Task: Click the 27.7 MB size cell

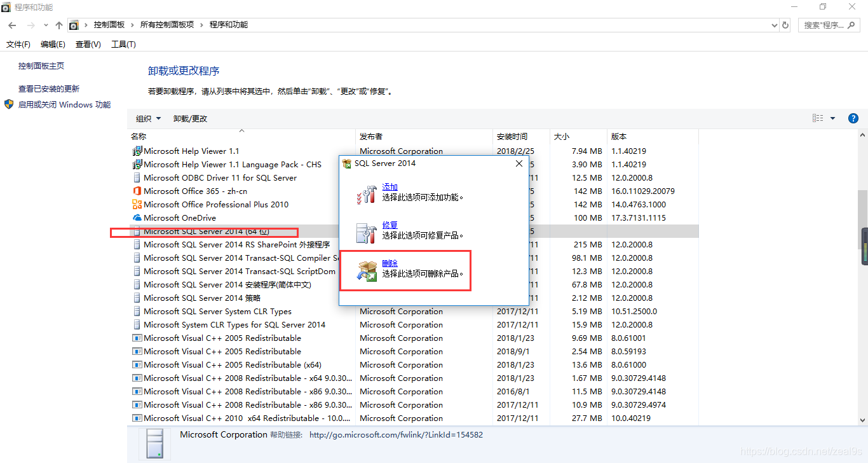Action: tap(587, 418)
